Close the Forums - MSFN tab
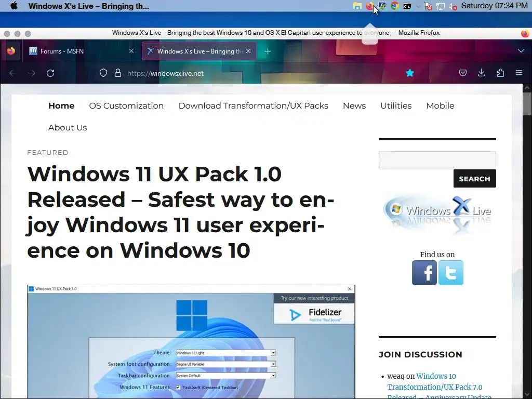This screenshot has width=532, height=399. 131,51
